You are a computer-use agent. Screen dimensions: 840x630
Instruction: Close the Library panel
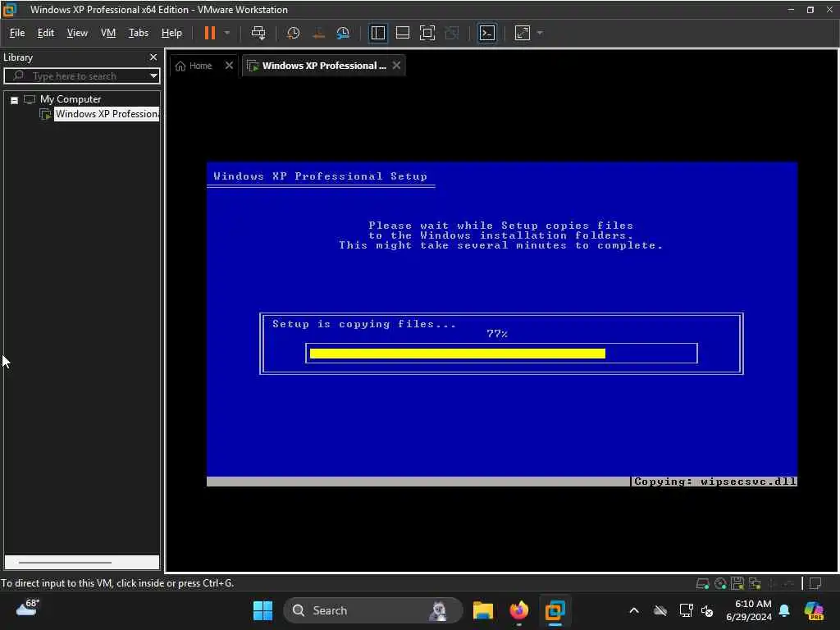pyautogui.click(x=153, y=57)
